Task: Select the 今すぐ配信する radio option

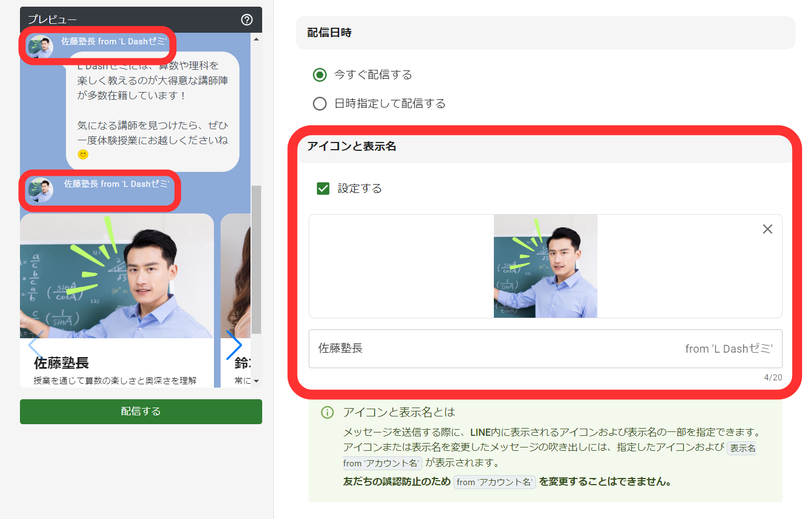Action: click(319, 74)
